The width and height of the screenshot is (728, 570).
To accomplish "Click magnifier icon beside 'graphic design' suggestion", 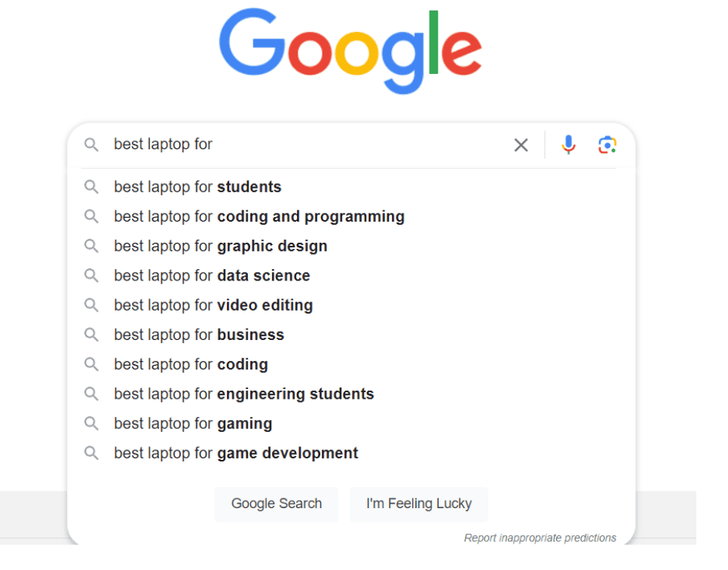I will (x=91, y=246).
